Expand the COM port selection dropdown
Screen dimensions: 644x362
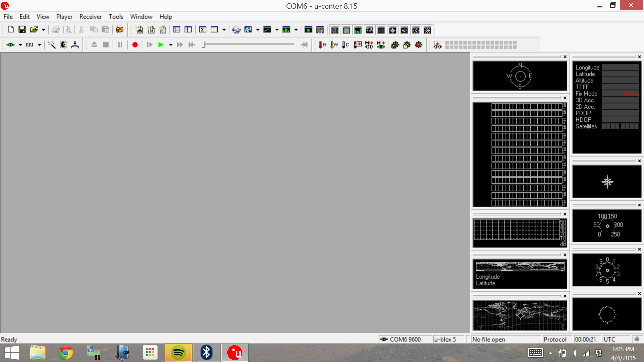pyautogui.click(x=20, y=45)
